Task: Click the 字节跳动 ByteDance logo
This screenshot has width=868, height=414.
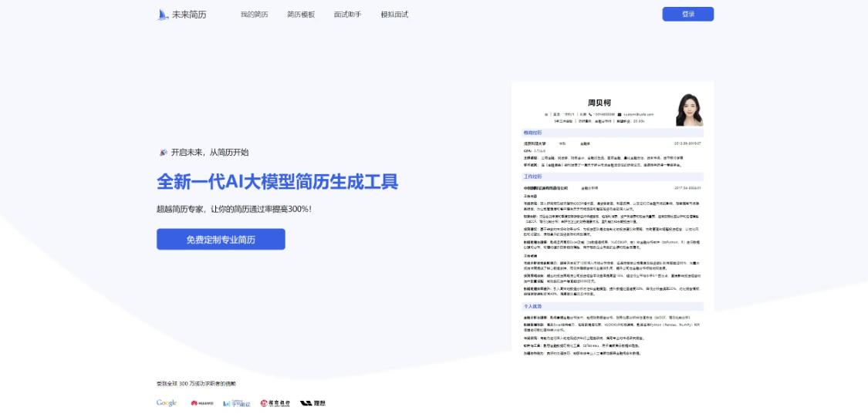Action: (236, 403)
